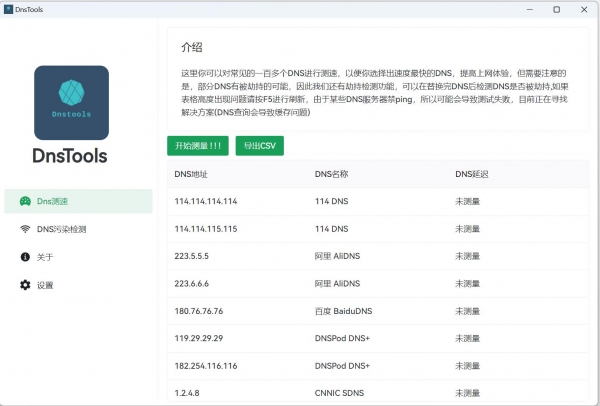Click the DnsTools title bar app icon

[8, 9]
